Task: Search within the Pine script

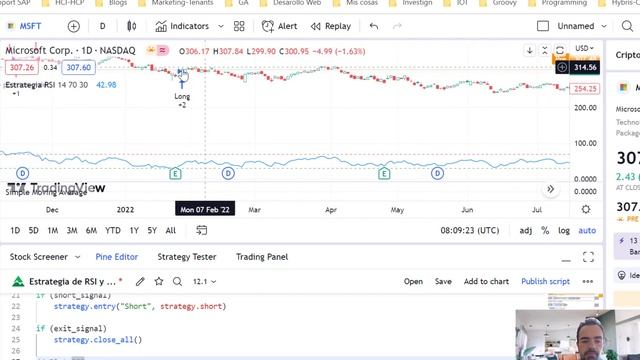Action: pos(177,281)
